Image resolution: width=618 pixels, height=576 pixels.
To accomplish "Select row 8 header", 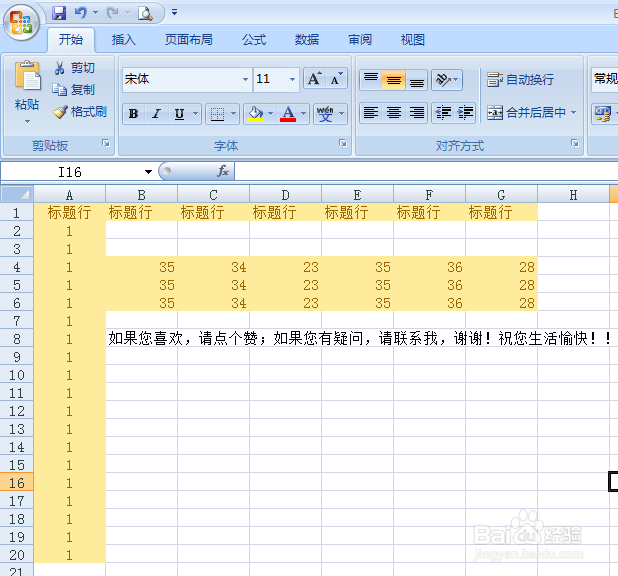I will 17,339.
